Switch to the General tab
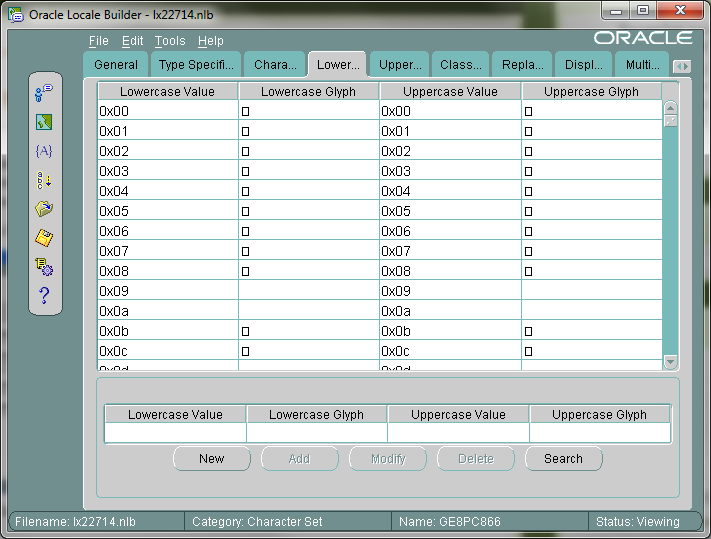This screenshot has width=711, height=539. (x=116, y=65)
